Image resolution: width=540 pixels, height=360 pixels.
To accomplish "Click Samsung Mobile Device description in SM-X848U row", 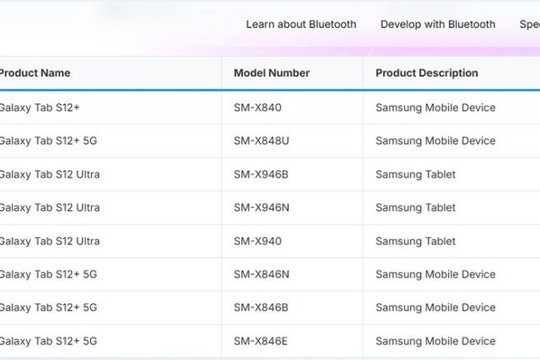I will 436,141.
